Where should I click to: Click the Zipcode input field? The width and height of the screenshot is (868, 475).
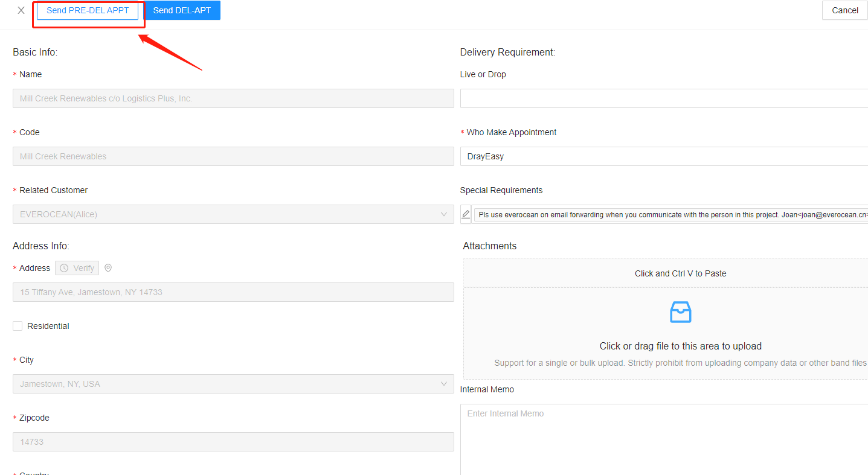pyautogui.click(x=233, y=442)
